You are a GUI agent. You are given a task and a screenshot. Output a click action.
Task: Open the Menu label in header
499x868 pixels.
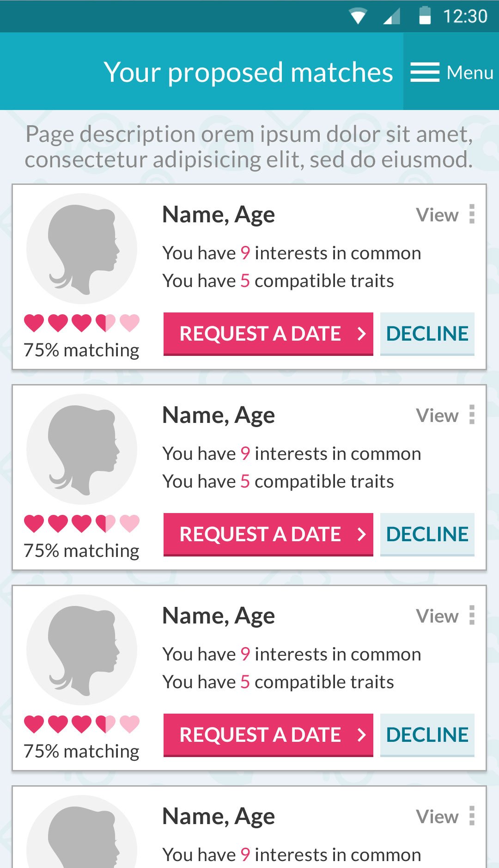[470, 73]
